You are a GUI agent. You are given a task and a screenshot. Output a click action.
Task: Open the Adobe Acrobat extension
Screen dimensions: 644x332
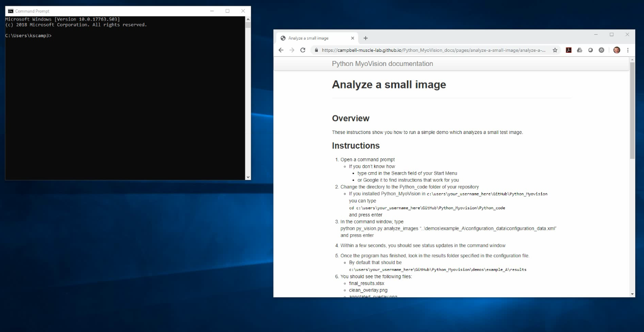[569, 50]
